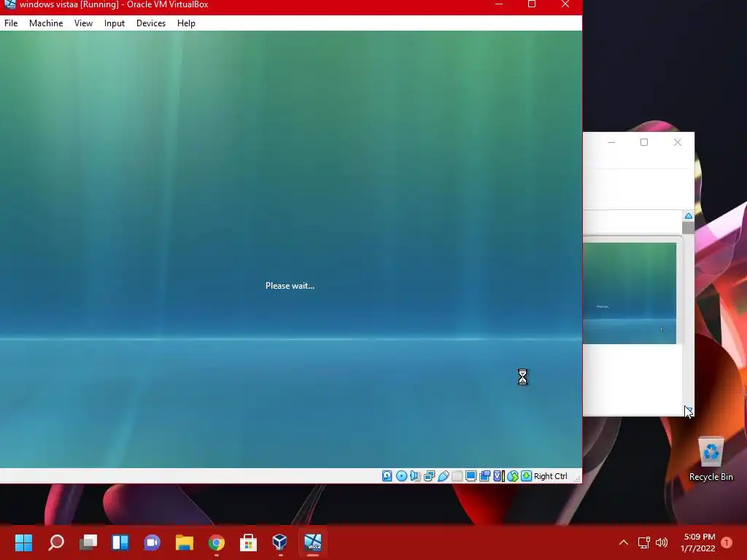This screenshot has width=747, height=560.
Task: Click the VM preview thumbnail in background window
Action: (630, 293)
